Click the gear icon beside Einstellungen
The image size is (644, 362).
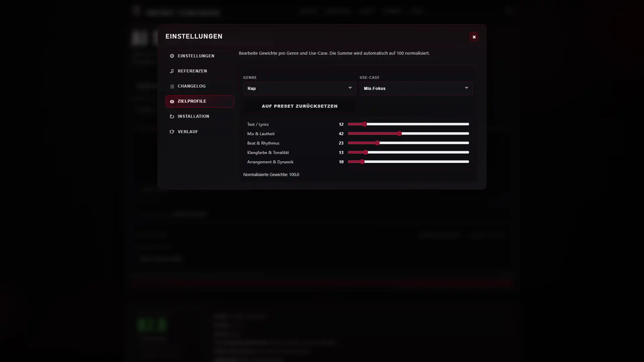tap(172, 56)
